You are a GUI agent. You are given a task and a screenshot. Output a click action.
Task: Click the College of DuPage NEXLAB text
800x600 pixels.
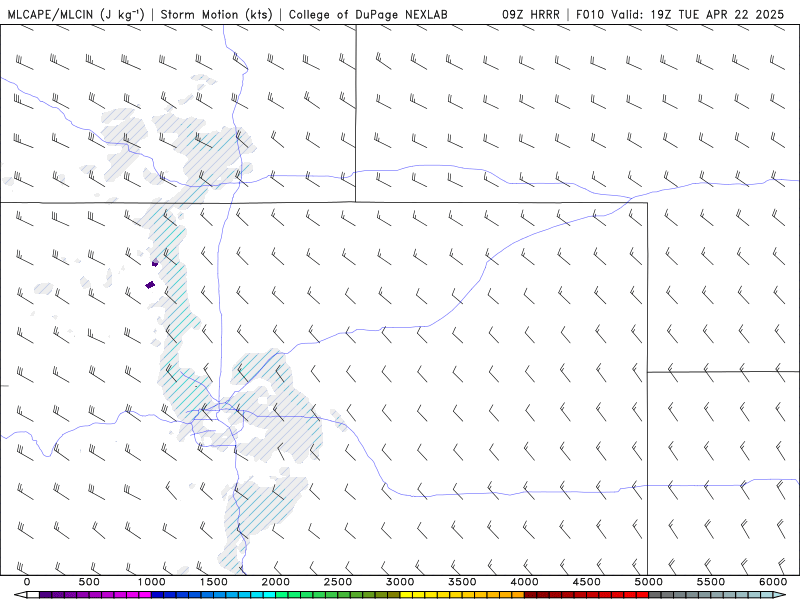[368, 14]
